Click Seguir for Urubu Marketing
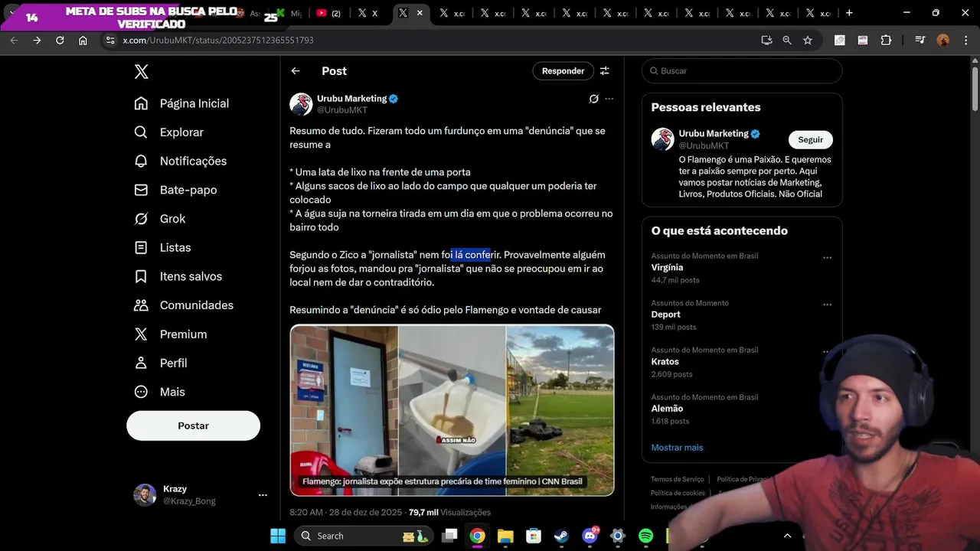 click(x=810, y=140)
